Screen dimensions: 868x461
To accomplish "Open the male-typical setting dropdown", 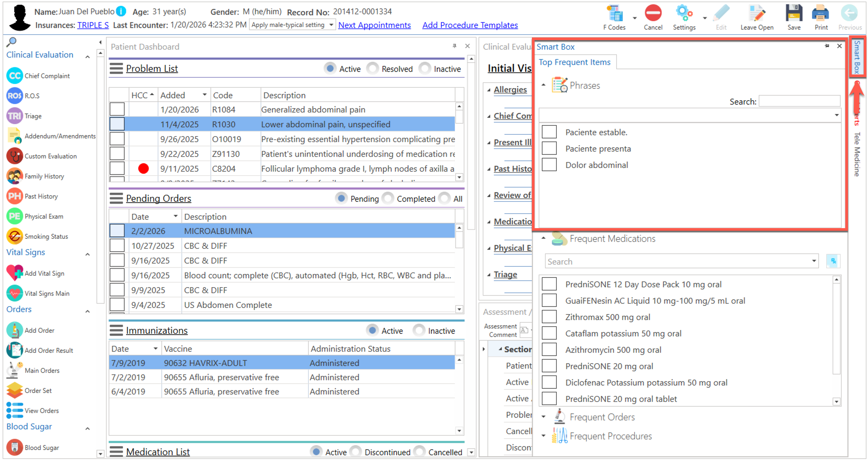I will coord(331,25).
